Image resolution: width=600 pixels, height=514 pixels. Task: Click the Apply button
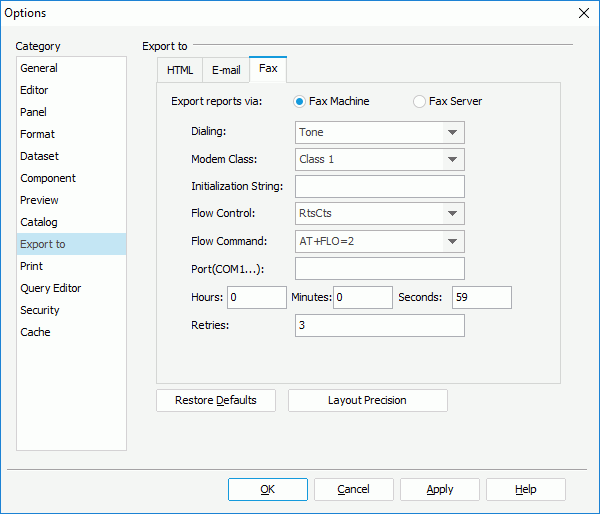click(439, 489)
